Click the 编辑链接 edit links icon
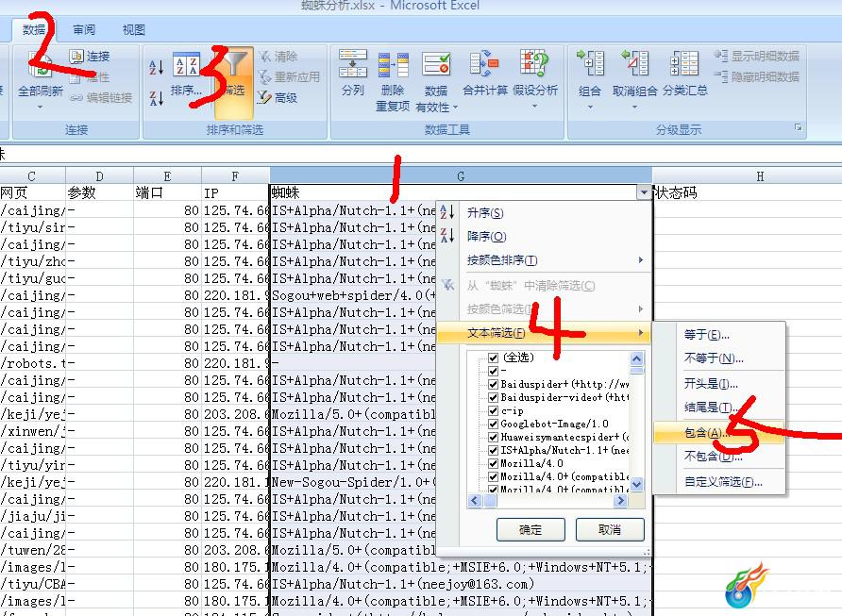This screenshot has width=842, height=616. click(x=76, y=98)
